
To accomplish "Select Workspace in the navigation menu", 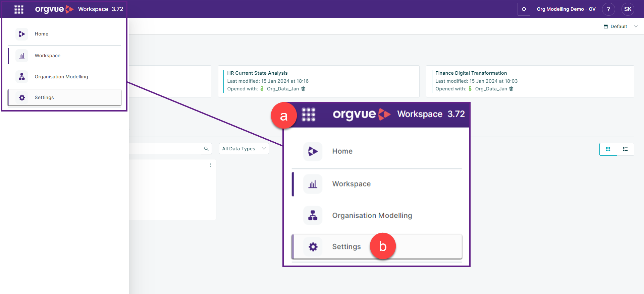I will 64,56.
